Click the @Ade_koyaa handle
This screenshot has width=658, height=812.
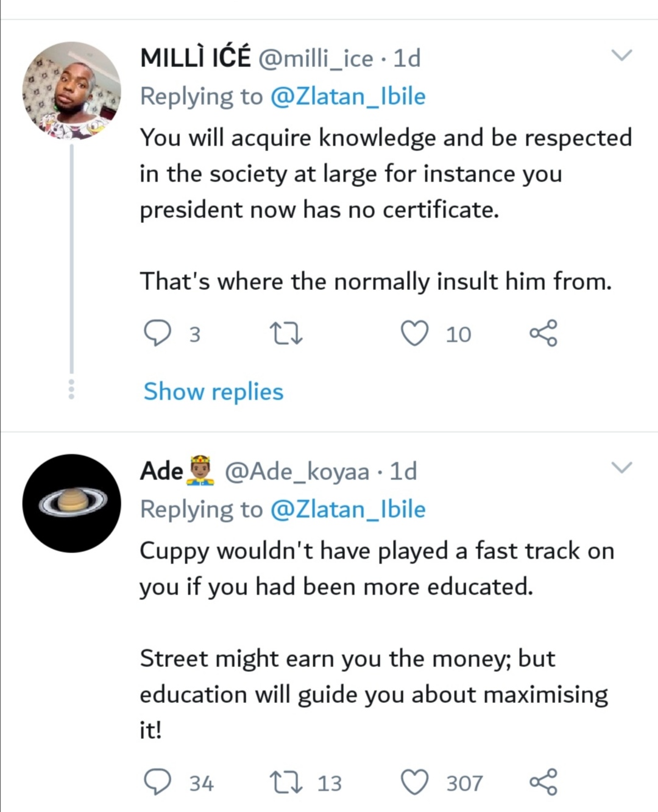click(297, 471)
